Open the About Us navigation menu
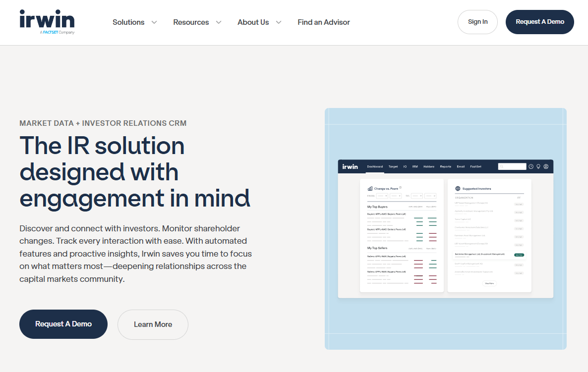This screenshot has height=372, width=588. (x=253, y=22)
